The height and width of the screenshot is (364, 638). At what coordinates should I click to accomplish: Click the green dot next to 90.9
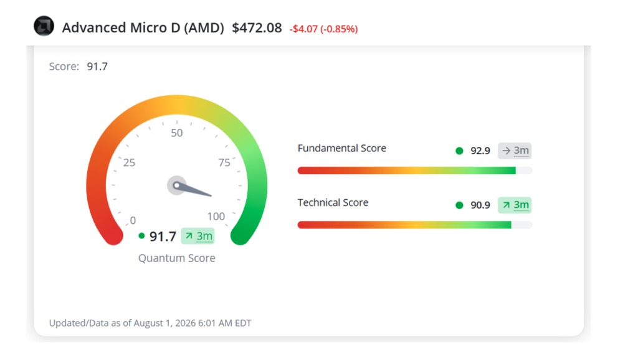click(x=459, y=205)
